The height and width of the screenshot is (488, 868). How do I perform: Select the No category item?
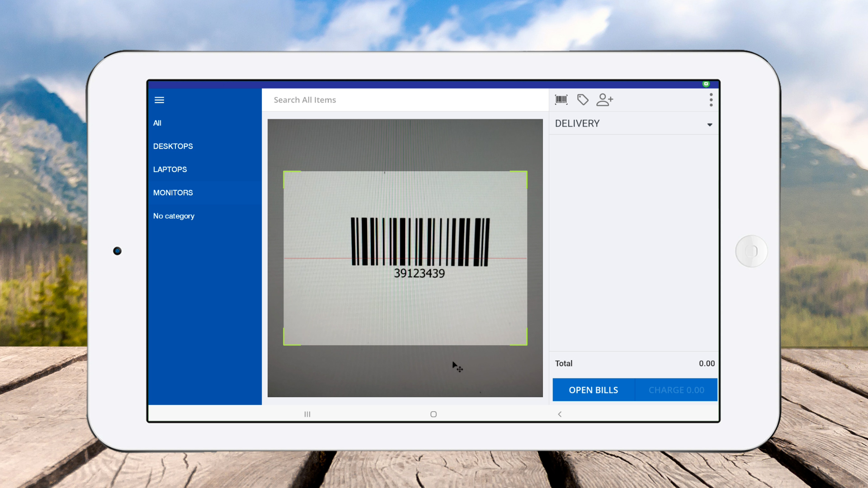(174, 216)
